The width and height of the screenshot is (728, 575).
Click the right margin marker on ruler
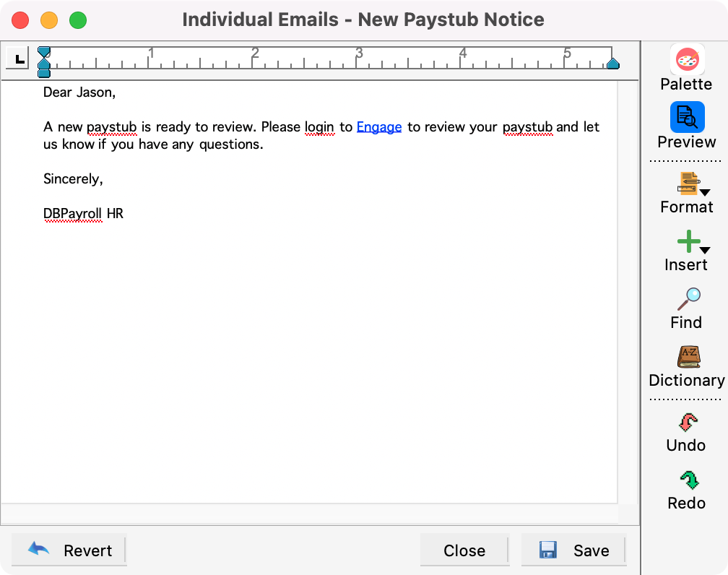(612, 64)
